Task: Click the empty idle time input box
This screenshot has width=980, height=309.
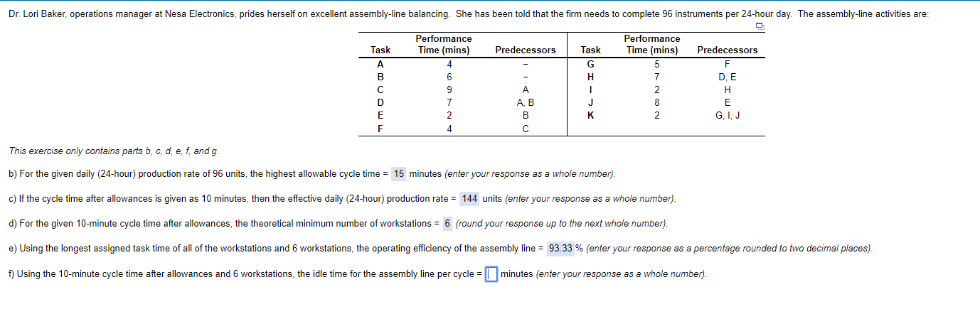Action: [x=491, y=274]
